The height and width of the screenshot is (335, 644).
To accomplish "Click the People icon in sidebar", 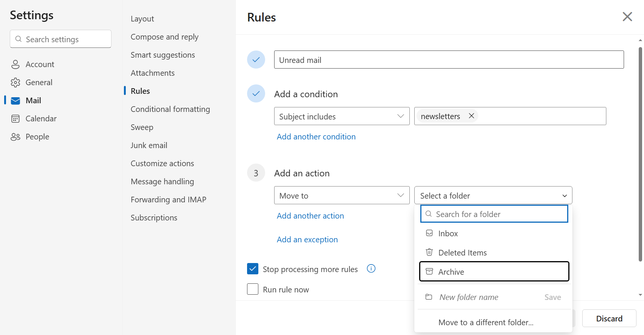I will pyautogui.click(x=15, y=137).
